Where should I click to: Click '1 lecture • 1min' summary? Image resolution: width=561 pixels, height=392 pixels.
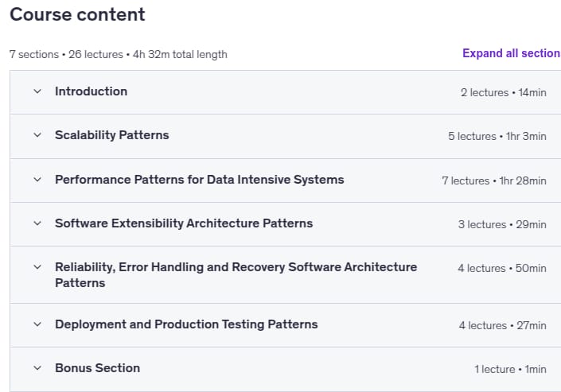pyautogui.click(x=510, y=369)
